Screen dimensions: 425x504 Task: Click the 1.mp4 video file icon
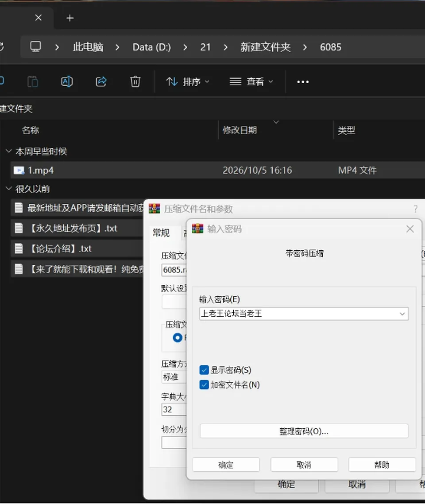click(x=19, y=171)
